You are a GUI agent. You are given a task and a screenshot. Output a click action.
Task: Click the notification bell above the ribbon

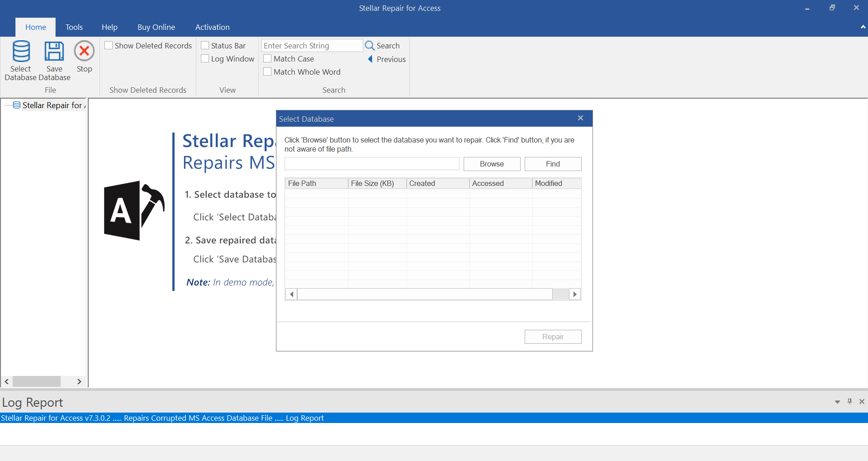point(862,27)
